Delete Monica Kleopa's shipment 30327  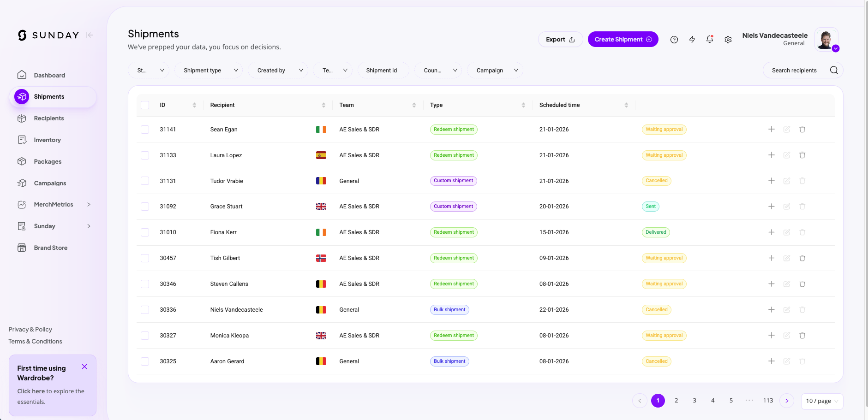[x=802, y=336]
